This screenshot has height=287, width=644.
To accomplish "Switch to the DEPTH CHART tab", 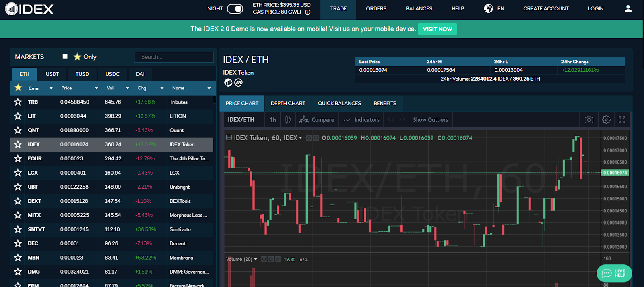I will click(288, 104).
